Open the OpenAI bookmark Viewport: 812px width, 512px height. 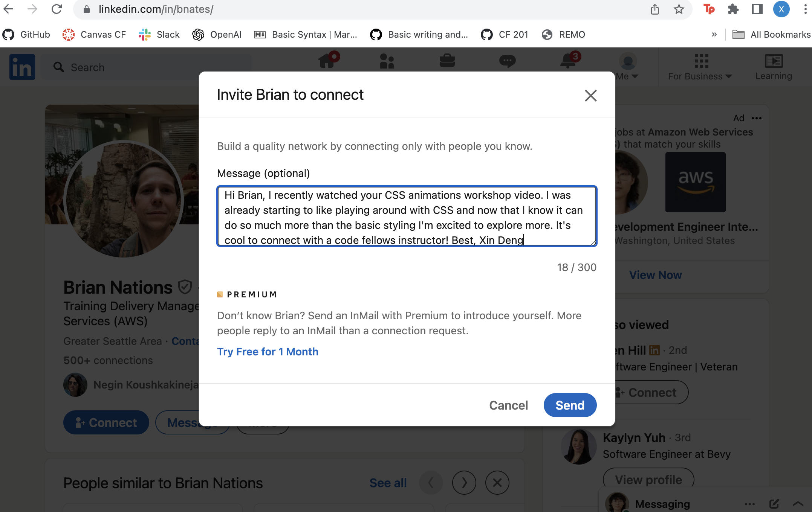217,35
